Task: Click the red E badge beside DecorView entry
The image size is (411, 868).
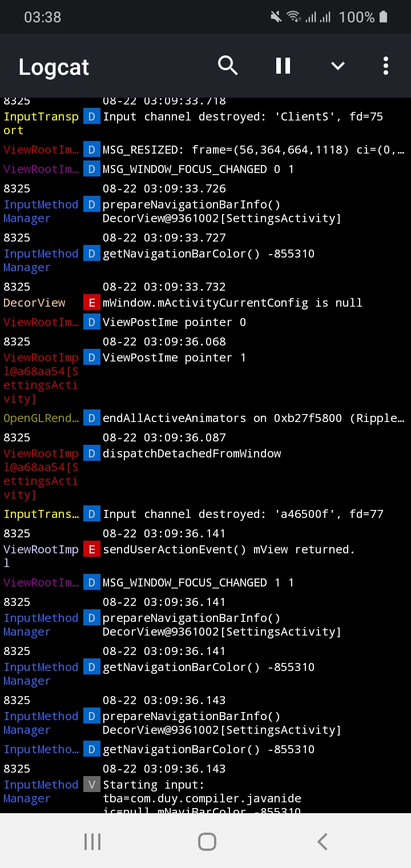Action: pos(91,303)
